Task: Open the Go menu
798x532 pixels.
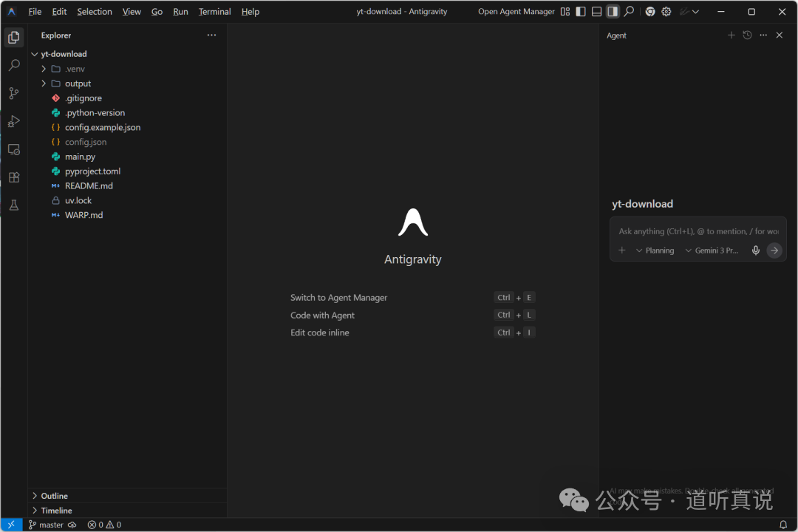Action: point(157,11)
